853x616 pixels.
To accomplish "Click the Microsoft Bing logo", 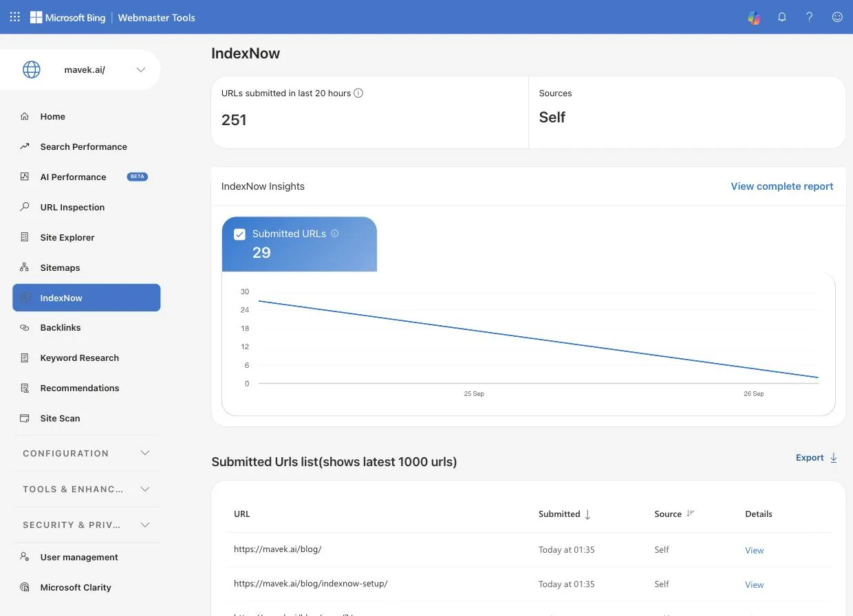I will 67,17.
